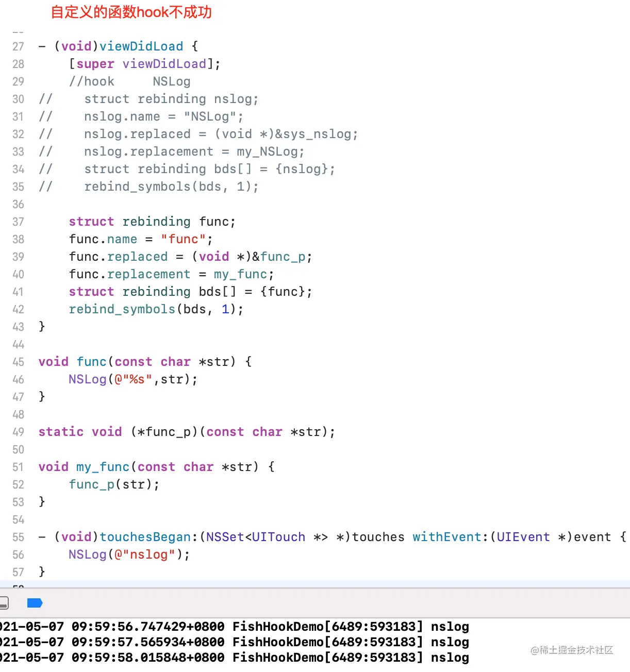This screenshot has width=630, height=672.
Task: Click 'replacement' property on line 40
Action: pyautogui.click(x=149, y=274)
